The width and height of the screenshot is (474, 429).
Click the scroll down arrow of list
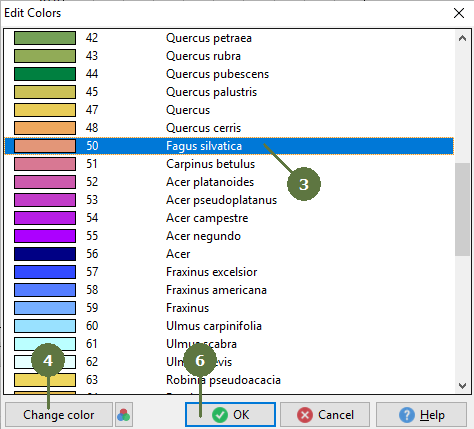(x=462, y=386)
